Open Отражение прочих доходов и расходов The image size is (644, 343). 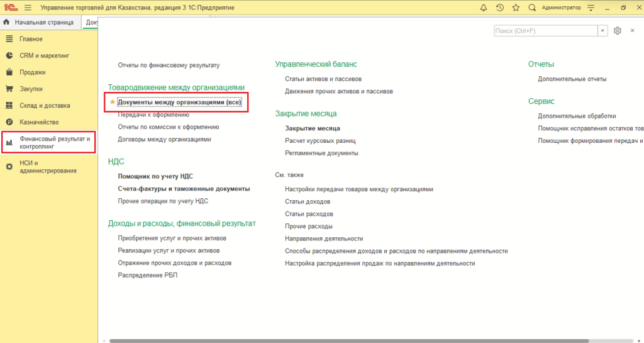click(x=175, y=263)
